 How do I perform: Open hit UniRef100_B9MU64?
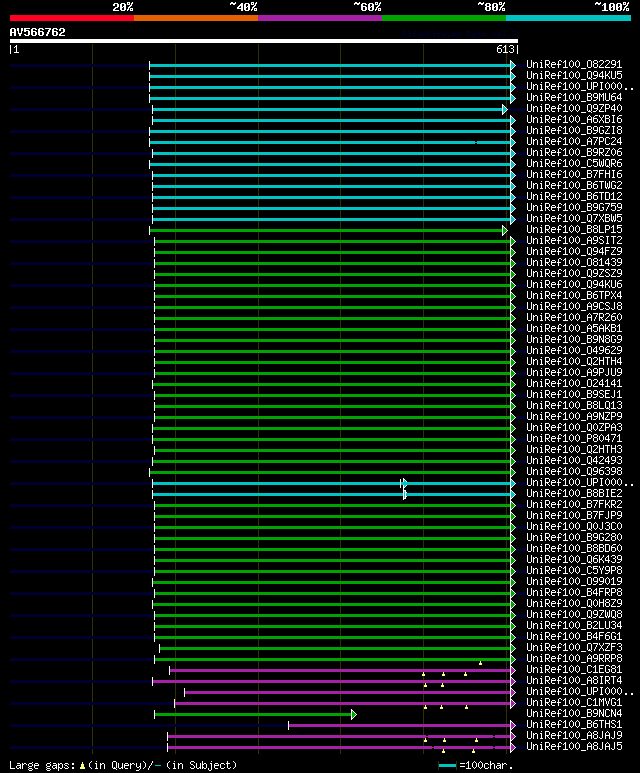point(574,98)
